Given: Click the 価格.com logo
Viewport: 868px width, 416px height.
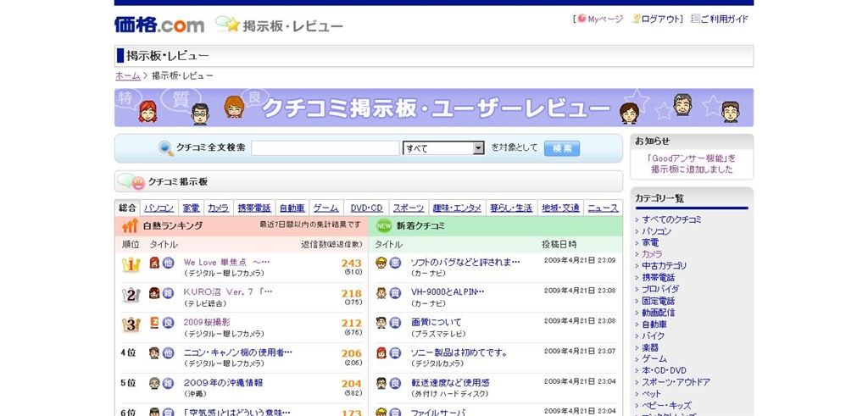Looking at the screenshot, I should (x=159, y=25).
